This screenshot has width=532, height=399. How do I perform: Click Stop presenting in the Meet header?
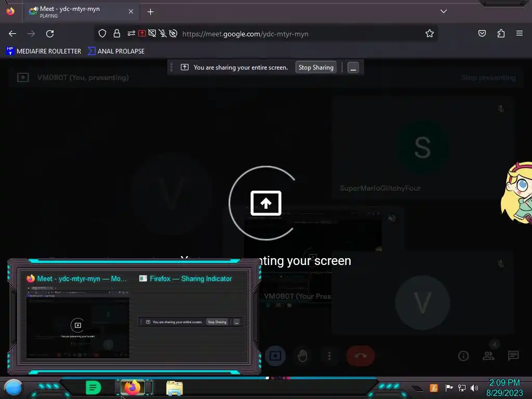(488, 78)
